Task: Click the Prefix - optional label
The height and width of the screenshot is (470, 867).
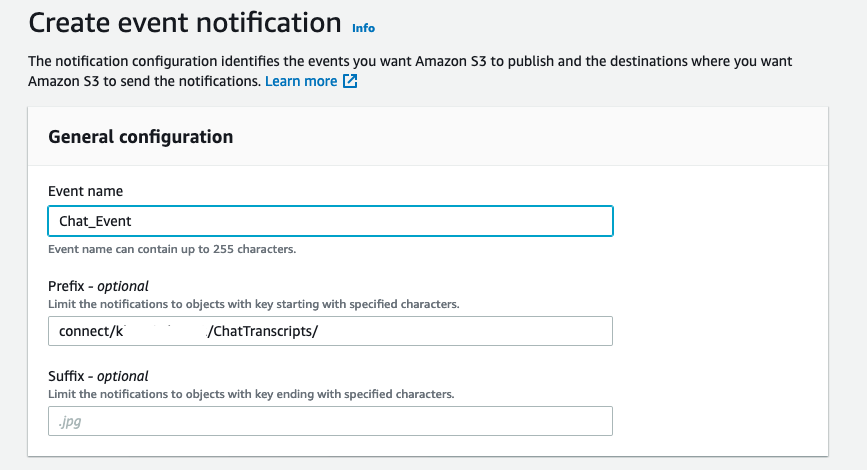Action: click(x=98, y=286)
